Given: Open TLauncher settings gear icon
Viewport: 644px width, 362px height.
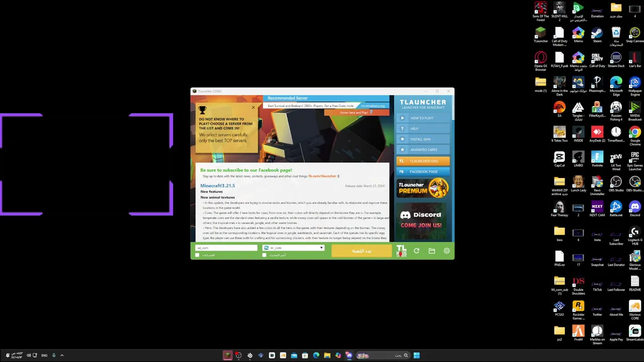Looking at the screenshot, I should [447, 251].
